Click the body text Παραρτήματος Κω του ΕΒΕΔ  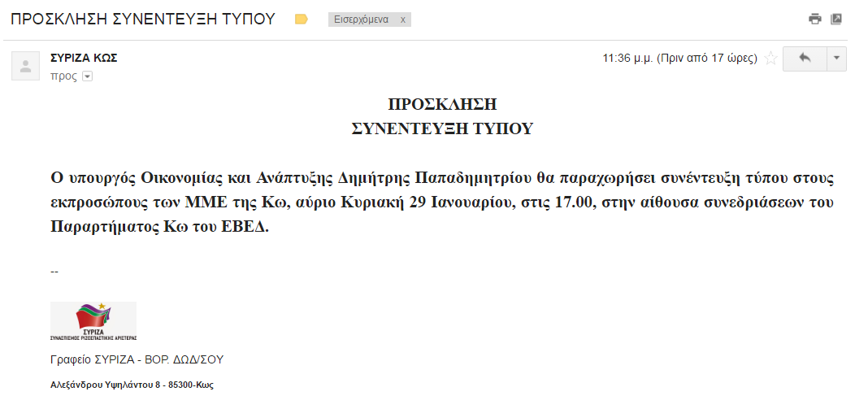[159, 228]
